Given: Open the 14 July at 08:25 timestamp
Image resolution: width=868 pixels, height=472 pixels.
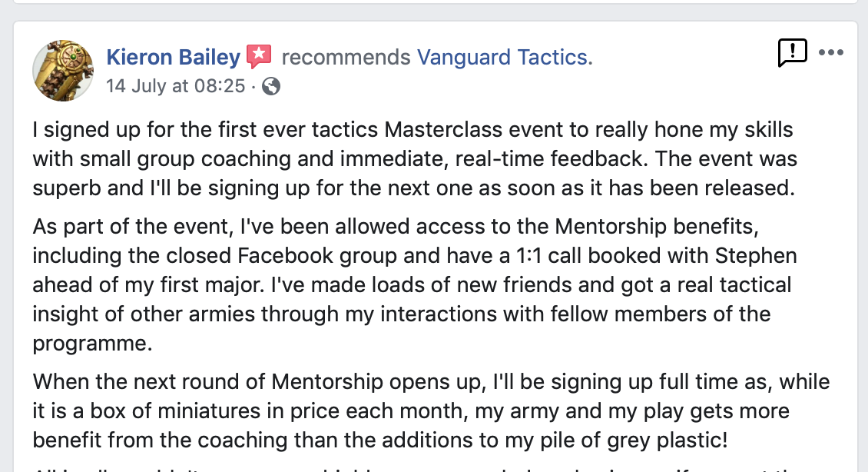Looking at the screenshot, I should [175, 86].
